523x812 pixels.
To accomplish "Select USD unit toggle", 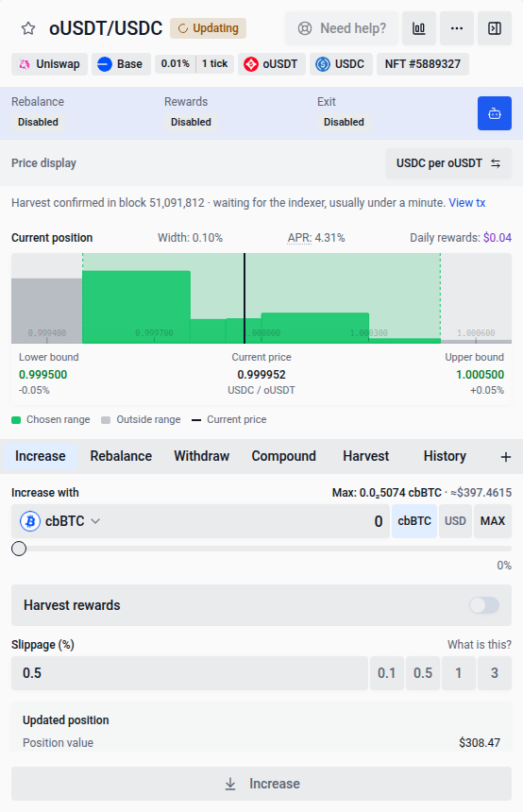I will tap(455, 521).
